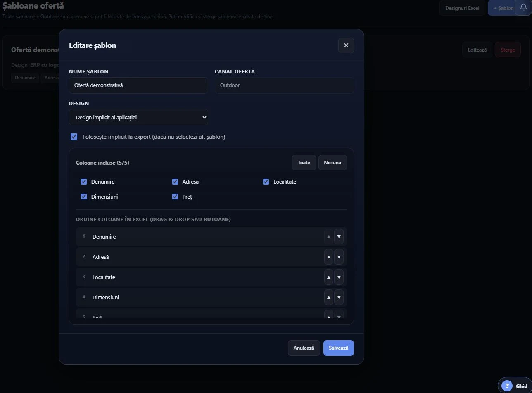Viewport: 532px width, 393px height.
Task: Move Denumire down in column order
Action: [339, 237]
